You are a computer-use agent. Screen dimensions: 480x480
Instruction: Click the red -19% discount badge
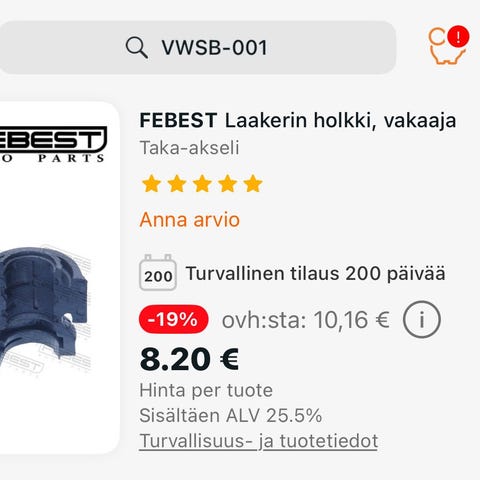[174, 319]
